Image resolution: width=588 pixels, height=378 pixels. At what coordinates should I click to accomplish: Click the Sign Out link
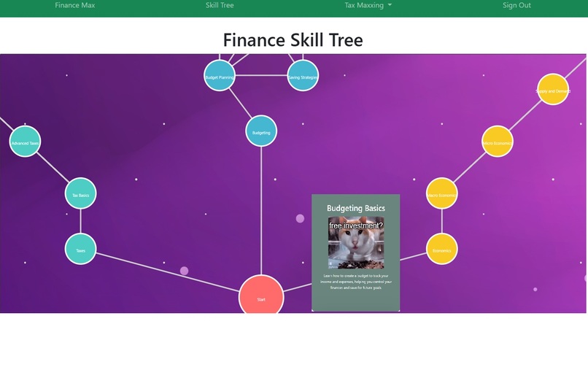(x=517, y=5)
